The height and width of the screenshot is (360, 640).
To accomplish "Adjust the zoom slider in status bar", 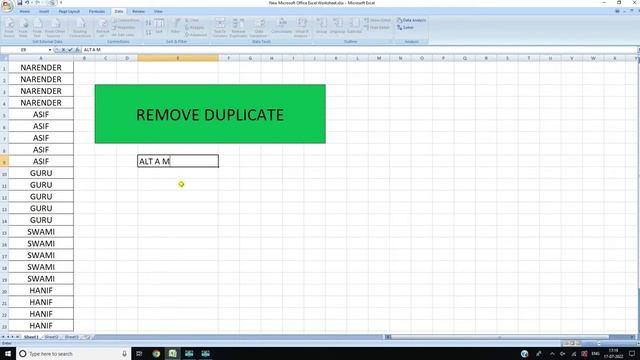I will click(600, 344).
